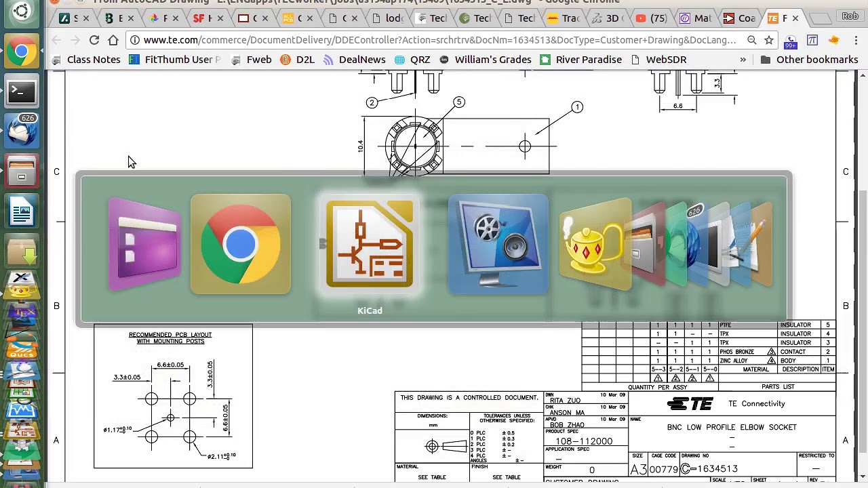Open the Chrome menu three-dot button
Image resolution: width=868 pixels, height=488 pixels.
point(856,40)
